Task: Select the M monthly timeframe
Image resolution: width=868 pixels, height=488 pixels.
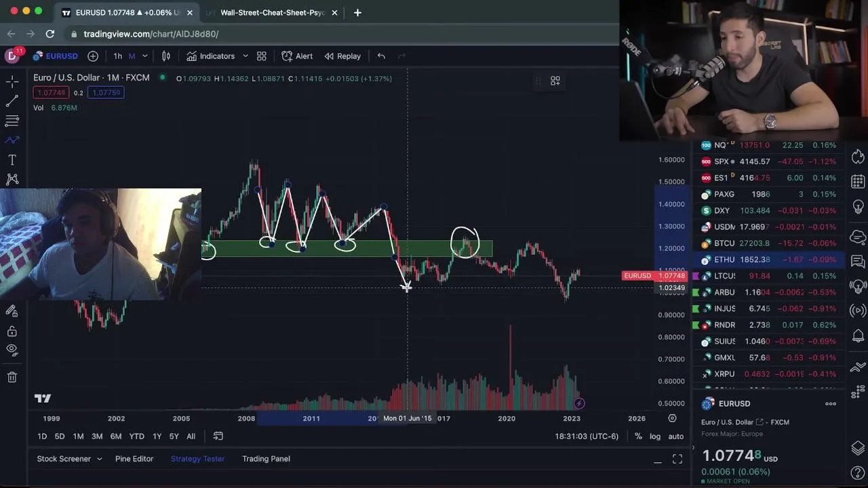Action: (132, 56)
